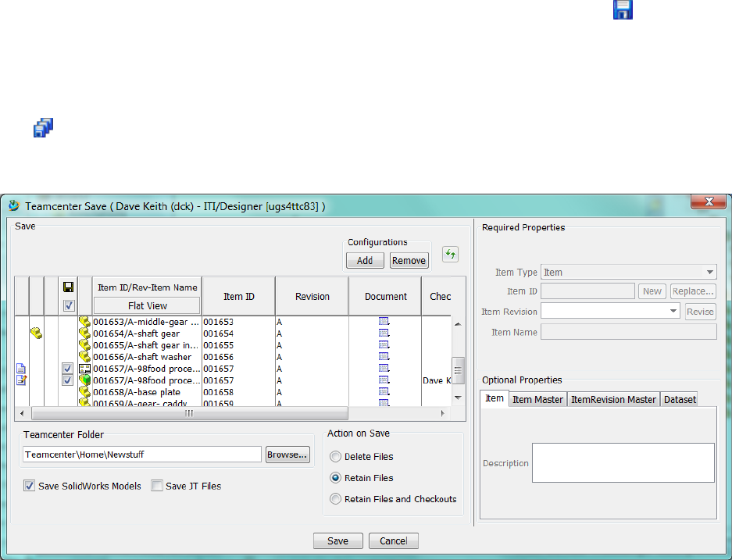The image size is (732, 560).
Task: Click Browse for Teamcenter folder
Action: 287,455
